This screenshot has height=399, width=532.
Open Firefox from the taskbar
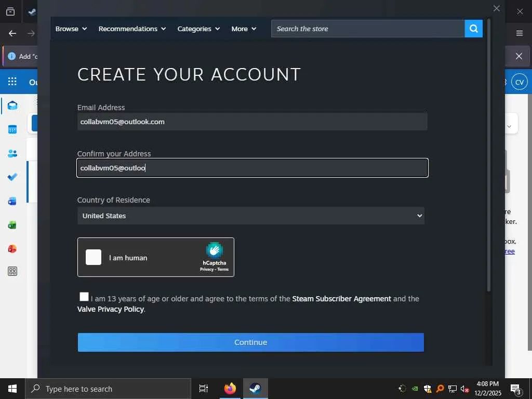pyautogui.click(x=230, y=389)
